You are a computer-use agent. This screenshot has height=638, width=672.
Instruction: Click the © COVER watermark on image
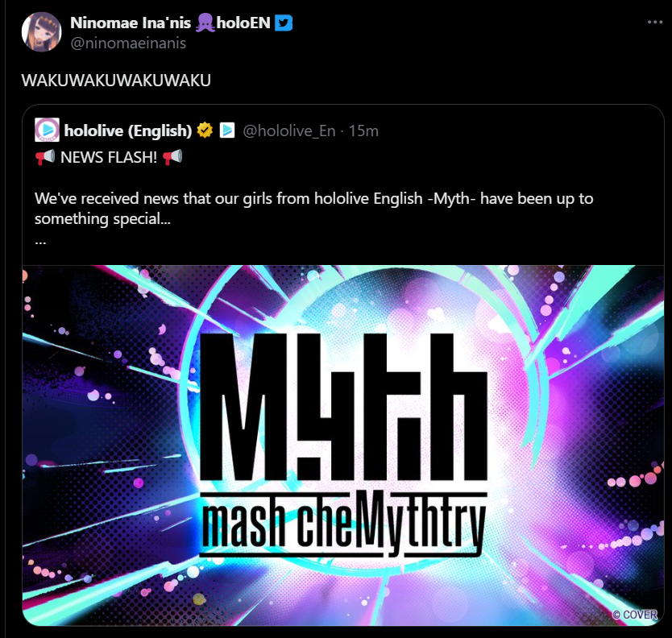pos(635,615)
